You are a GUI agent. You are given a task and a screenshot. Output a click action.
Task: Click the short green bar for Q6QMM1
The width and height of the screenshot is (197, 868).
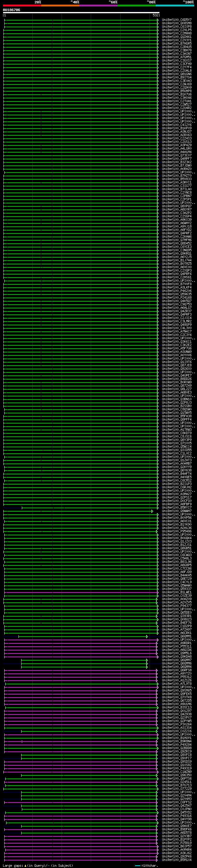pos(83,636)
